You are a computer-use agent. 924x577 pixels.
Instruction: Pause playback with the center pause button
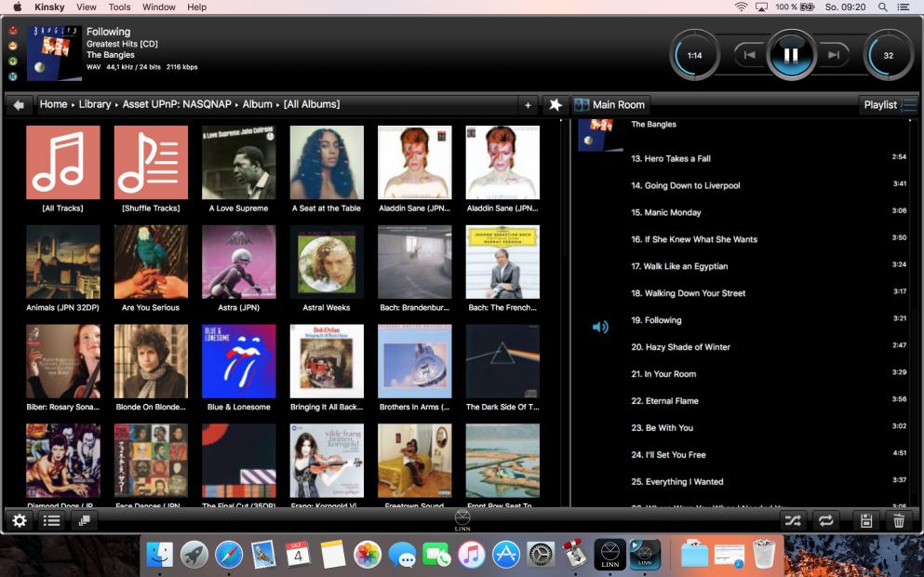click(x=791, y=56)
